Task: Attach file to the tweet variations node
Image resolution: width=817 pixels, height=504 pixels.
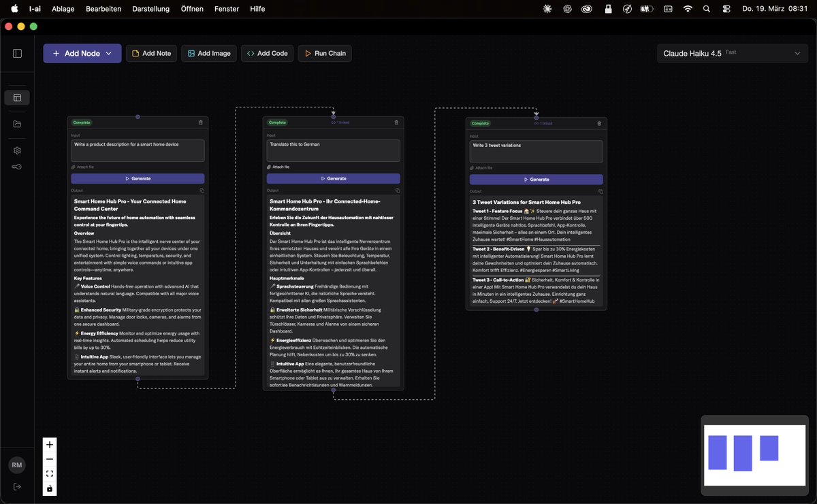Action: tap(481, 167)
